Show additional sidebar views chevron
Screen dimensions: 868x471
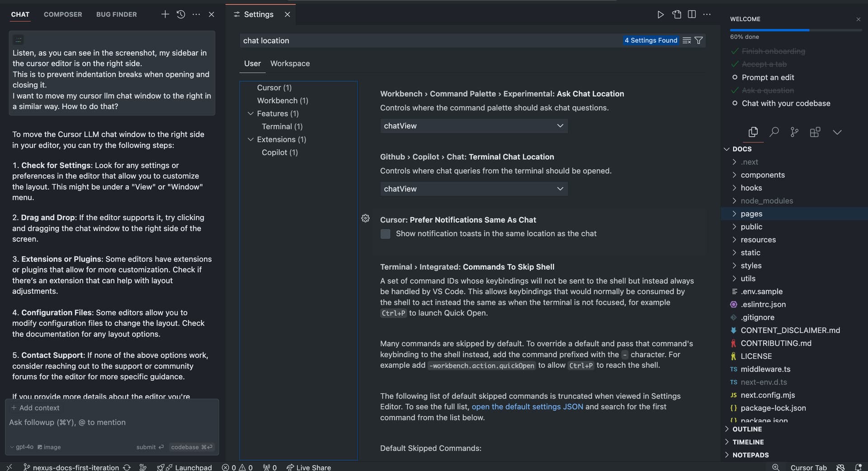[837, 132]
